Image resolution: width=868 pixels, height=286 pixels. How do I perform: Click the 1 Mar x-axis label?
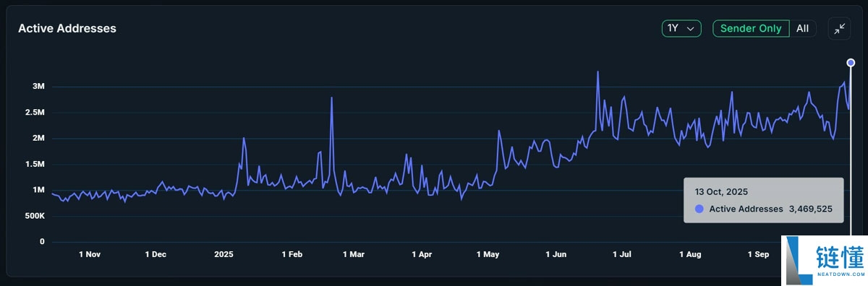354,254
